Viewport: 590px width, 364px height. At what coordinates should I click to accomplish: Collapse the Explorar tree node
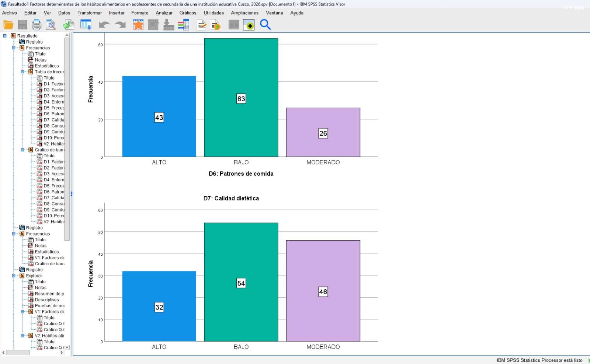(14, 276)
